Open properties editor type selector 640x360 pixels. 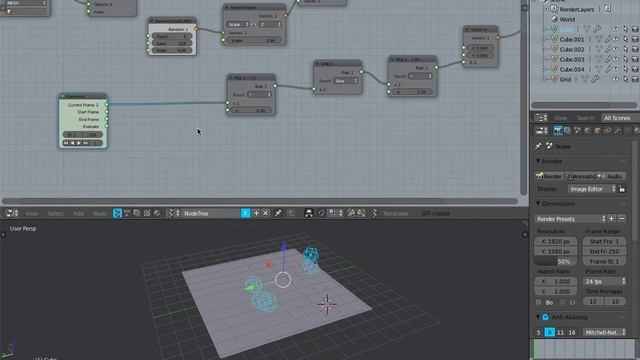click(542, 131)
